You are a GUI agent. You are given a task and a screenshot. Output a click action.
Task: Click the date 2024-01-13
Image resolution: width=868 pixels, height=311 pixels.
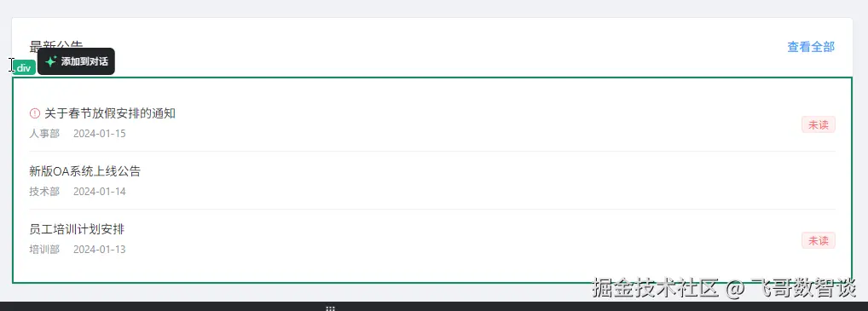pos(100,250)
